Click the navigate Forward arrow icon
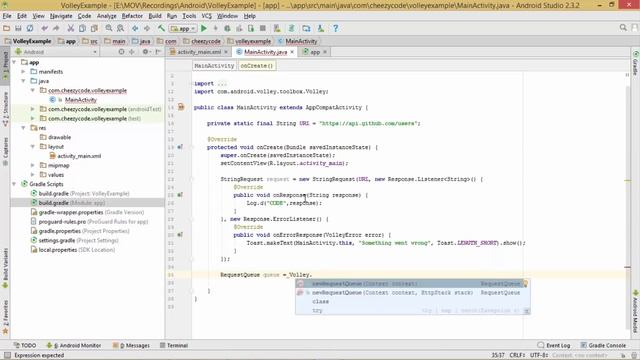The height and width of the screenshot is (360, 640). pyautogui.click(x=147, y=28)
